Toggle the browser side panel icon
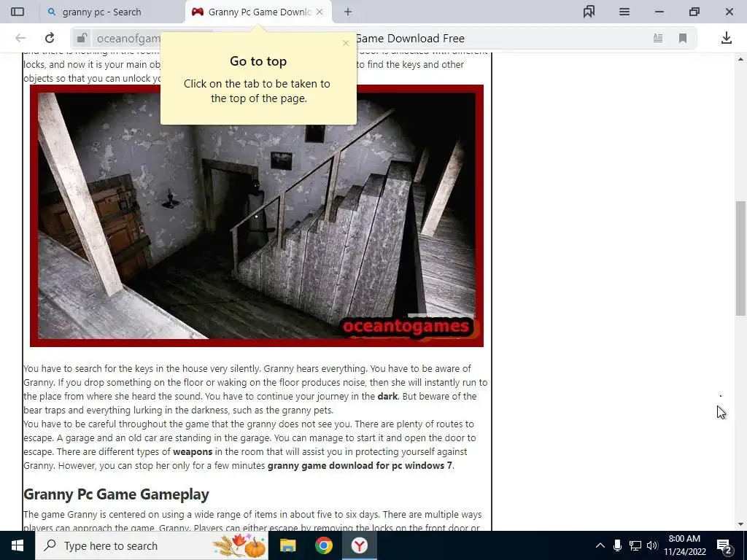747x560 pixels. (18, 12)
